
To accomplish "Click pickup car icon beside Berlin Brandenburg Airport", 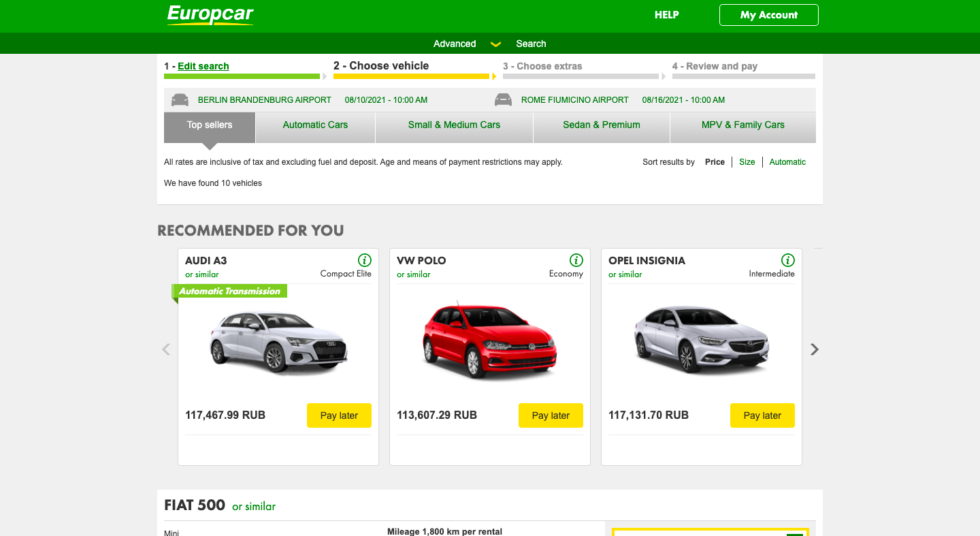I will (180, 100).
